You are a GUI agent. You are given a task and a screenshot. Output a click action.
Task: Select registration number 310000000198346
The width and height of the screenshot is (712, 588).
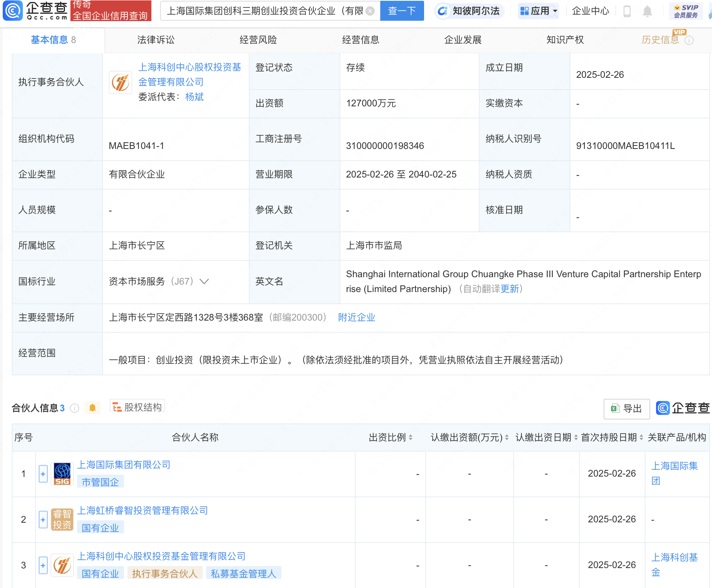[385, 146]
